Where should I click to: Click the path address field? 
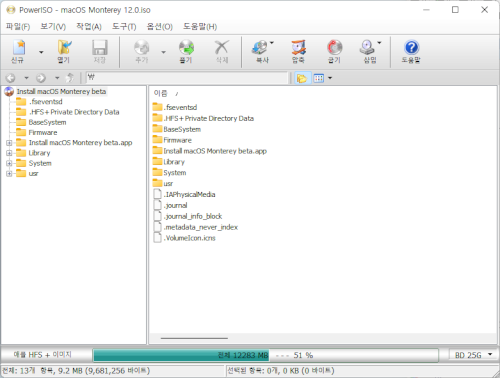187,78
